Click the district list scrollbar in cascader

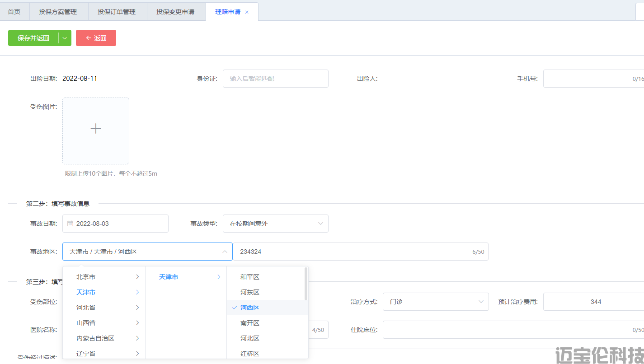pyautogui.click(x=306, y=284)
